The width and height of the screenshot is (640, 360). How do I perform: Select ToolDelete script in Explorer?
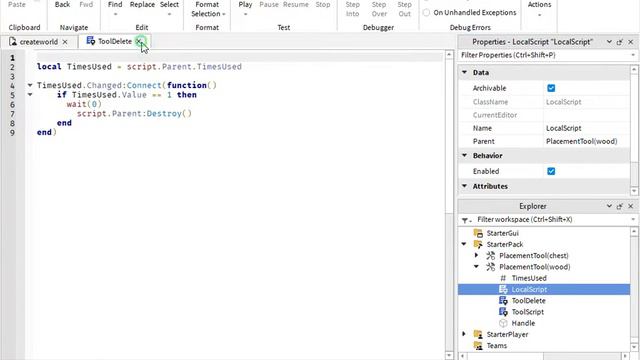529,301
